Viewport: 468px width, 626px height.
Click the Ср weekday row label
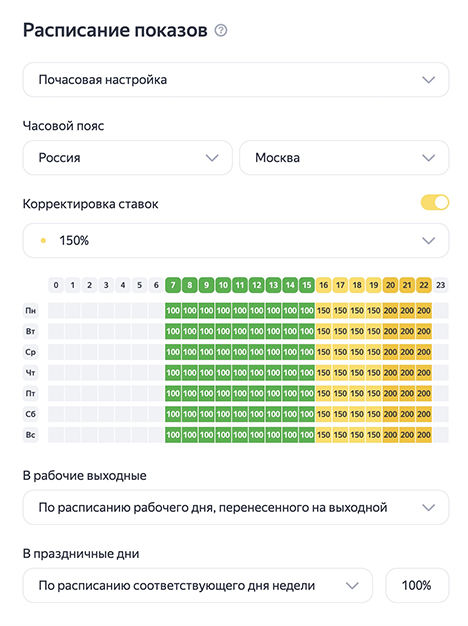point(31,352)
